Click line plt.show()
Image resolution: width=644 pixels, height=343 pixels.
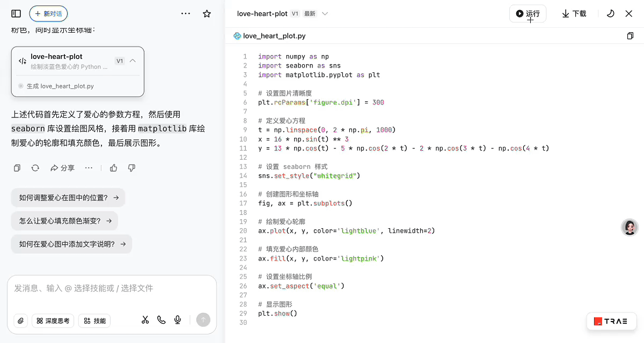coord(277,314)
